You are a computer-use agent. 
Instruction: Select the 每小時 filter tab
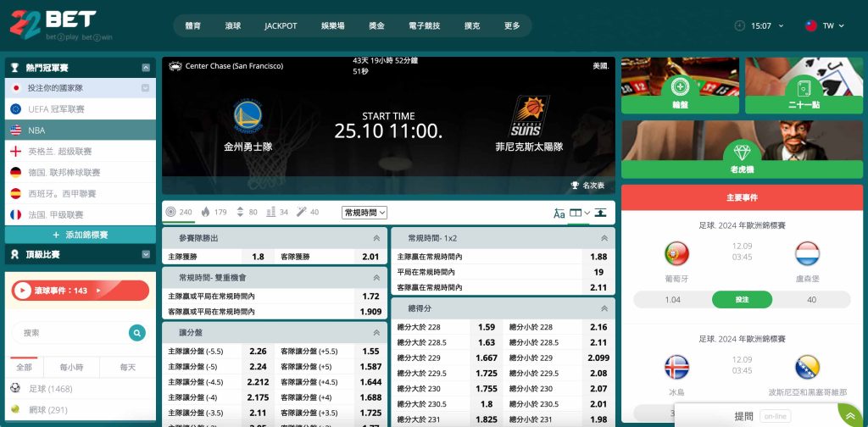coord(71,367)
